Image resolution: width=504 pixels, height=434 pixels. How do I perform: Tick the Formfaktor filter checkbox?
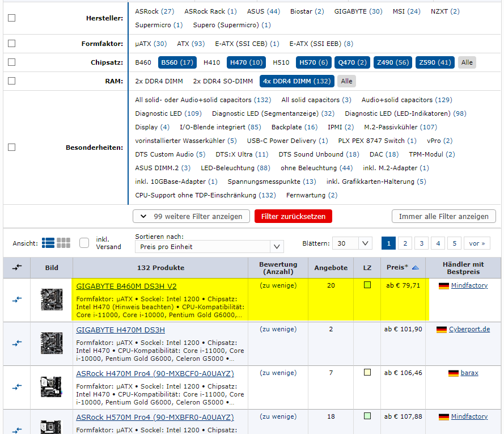click(x=11, y=44)
